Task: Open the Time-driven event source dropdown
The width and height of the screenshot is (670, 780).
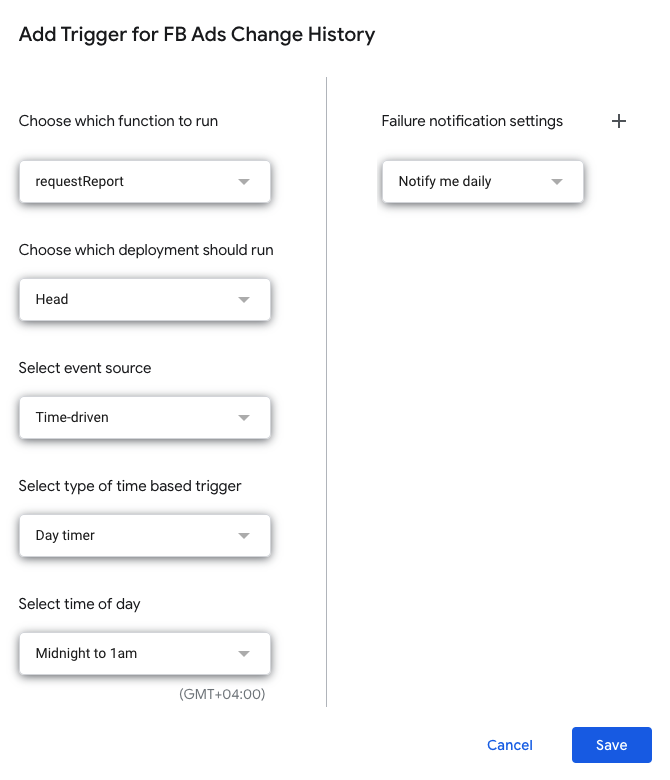Action: point(145,417)
